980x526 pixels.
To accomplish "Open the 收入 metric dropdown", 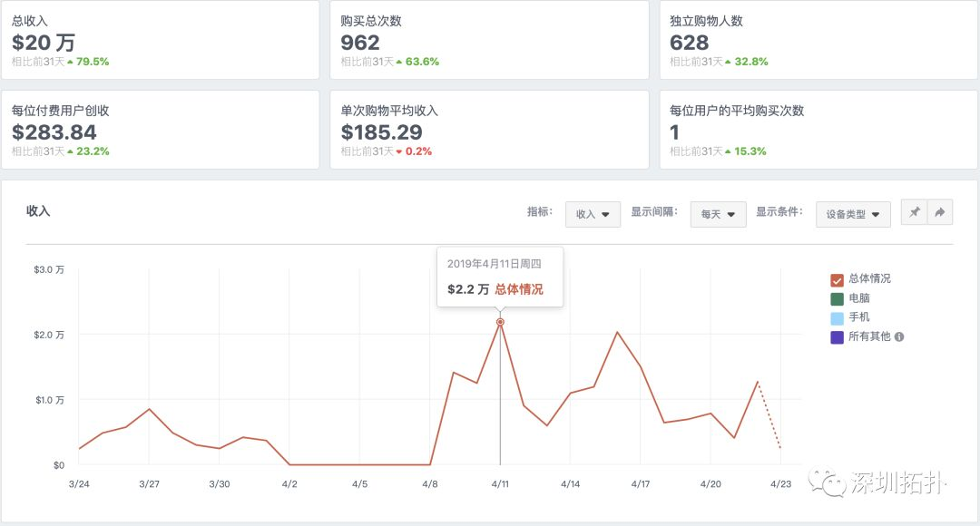I will pos(593,214).
